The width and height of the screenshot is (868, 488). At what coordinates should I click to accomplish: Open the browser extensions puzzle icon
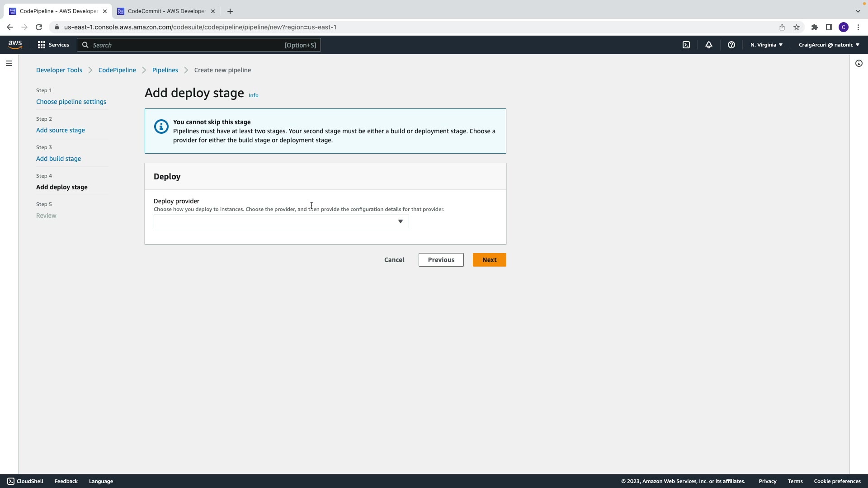[814, 27]
